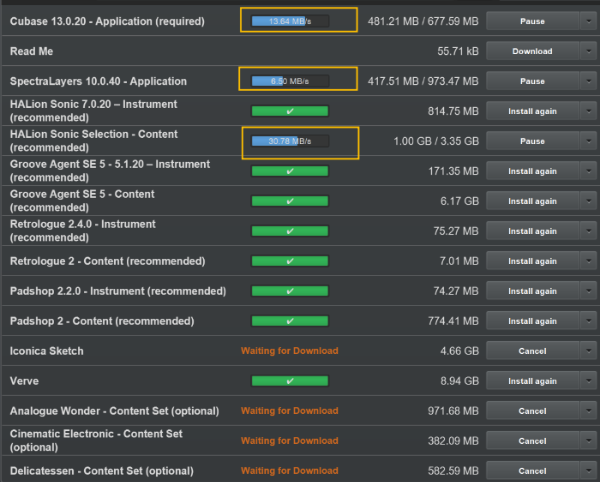
Task: Click size text 1.00 GB / 3.35 GB
Action: (436, 142)
